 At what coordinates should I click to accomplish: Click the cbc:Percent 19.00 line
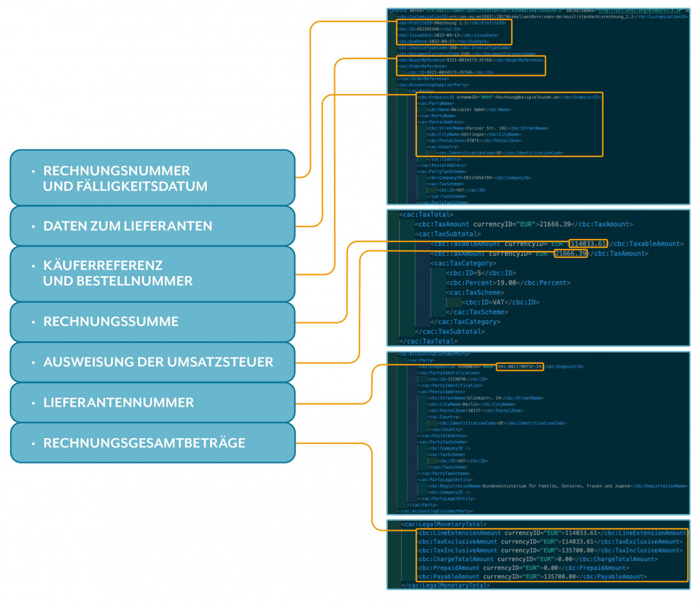pos(508,283)
